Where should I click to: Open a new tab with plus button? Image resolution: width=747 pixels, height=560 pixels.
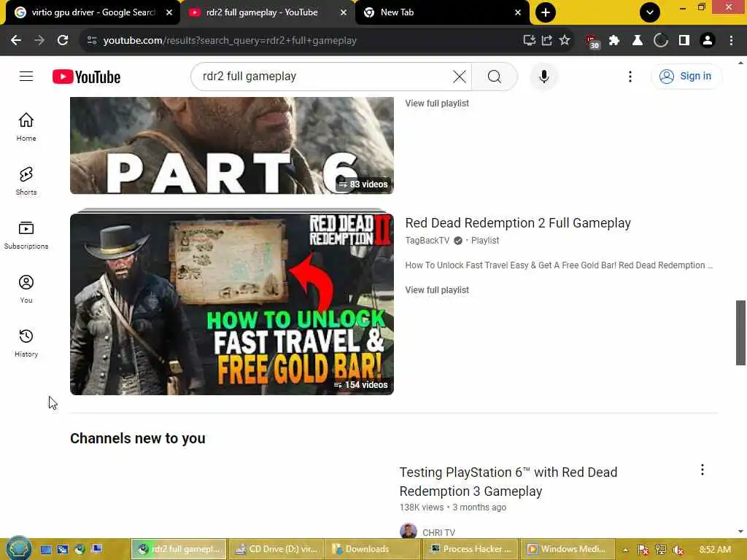pos(546,12)
